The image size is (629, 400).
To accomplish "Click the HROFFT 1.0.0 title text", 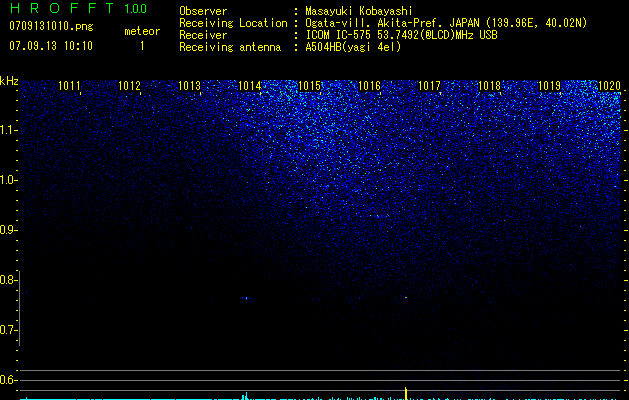I will tap(78, 8).
